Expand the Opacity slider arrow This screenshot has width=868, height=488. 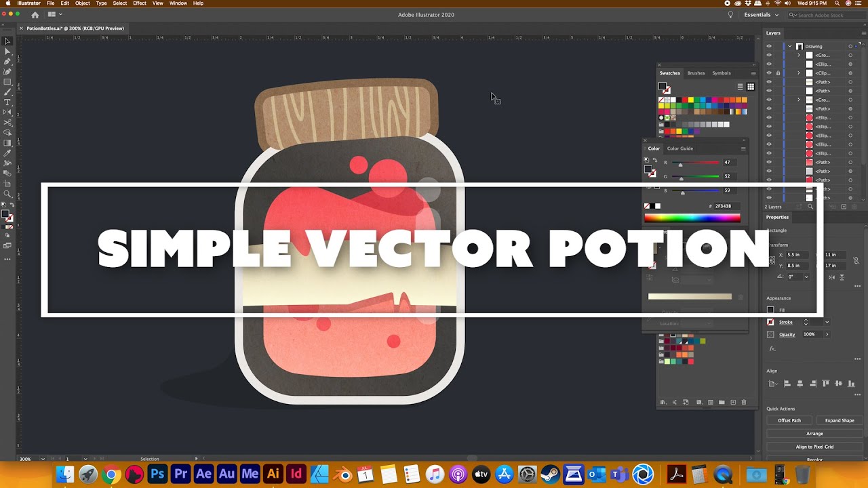827,334
